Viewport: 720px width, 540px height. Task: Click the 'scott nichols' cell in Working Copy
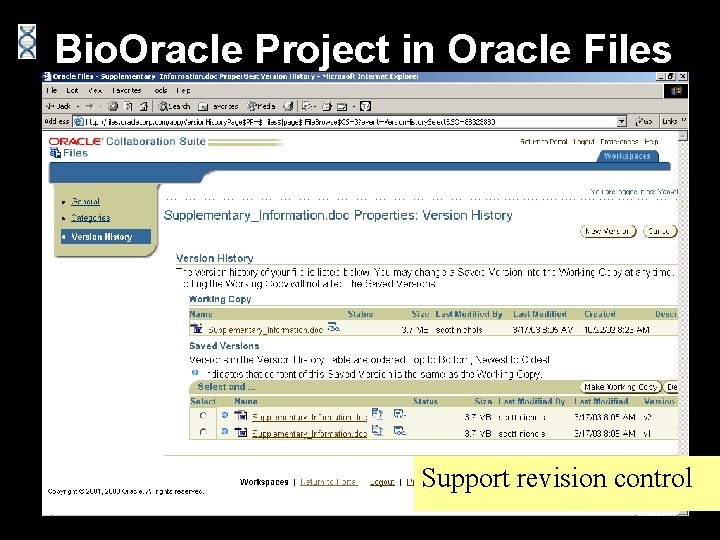coord(459,330)
